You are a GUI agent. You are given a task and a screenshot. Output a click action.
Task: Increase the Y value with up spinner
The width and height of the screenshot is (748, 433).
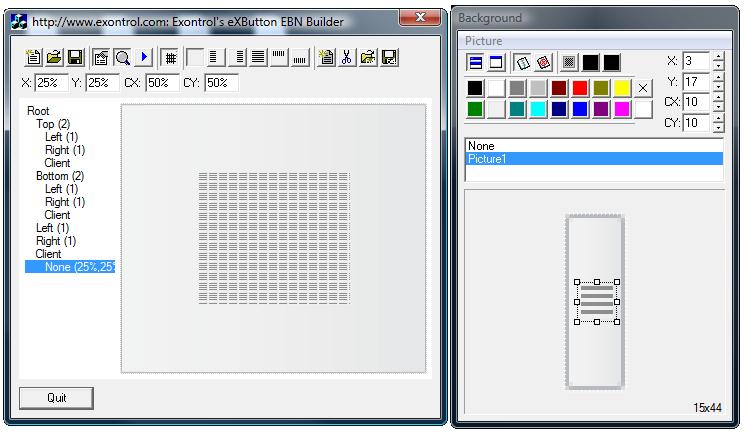click(718, 77)
